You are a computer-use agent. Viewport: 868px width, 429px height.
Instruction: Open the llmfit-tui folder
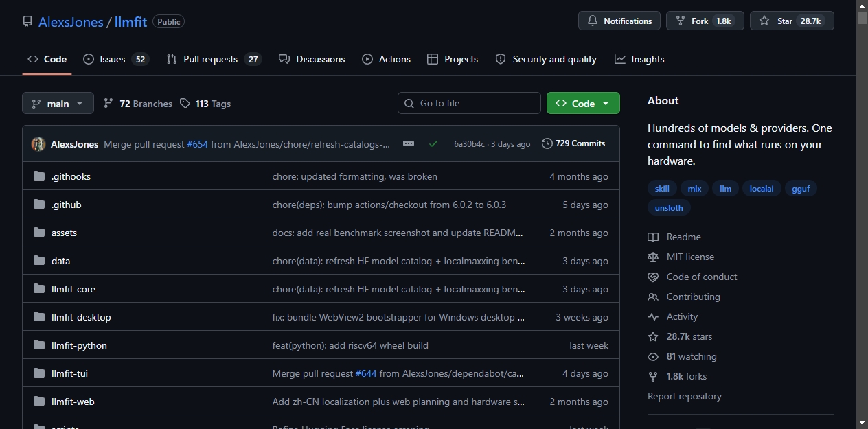69,373
